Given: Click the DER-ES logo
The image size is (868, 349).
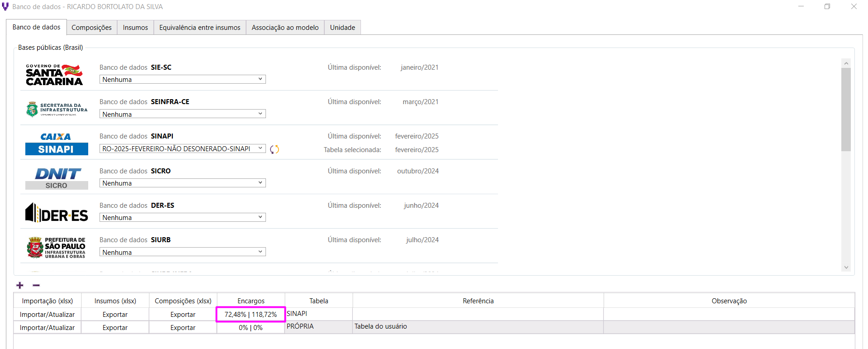Looking at the screenshot, I should coord(57,213).
